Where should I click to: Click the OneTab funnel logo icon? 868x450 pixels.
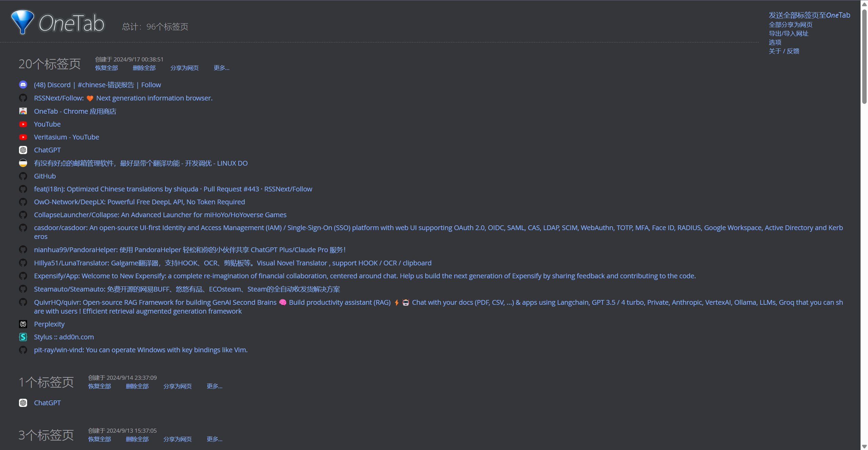22,22
